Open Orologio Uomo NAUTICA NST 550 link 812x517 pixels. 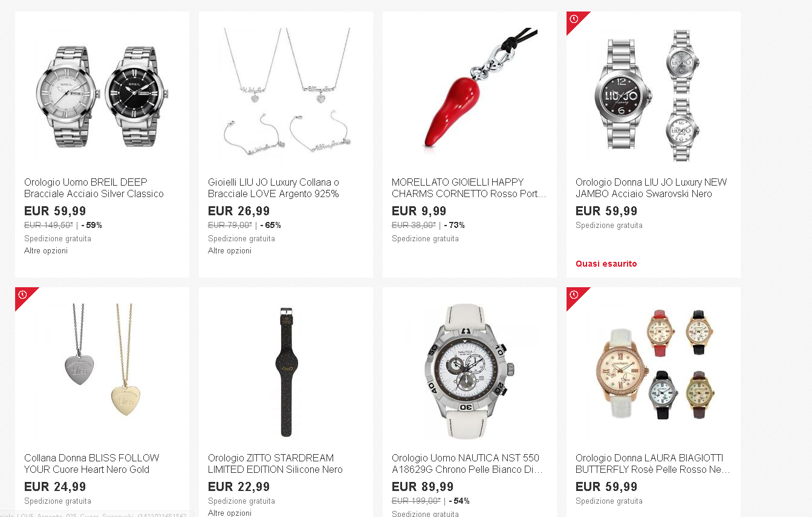(x=467, y=464)
